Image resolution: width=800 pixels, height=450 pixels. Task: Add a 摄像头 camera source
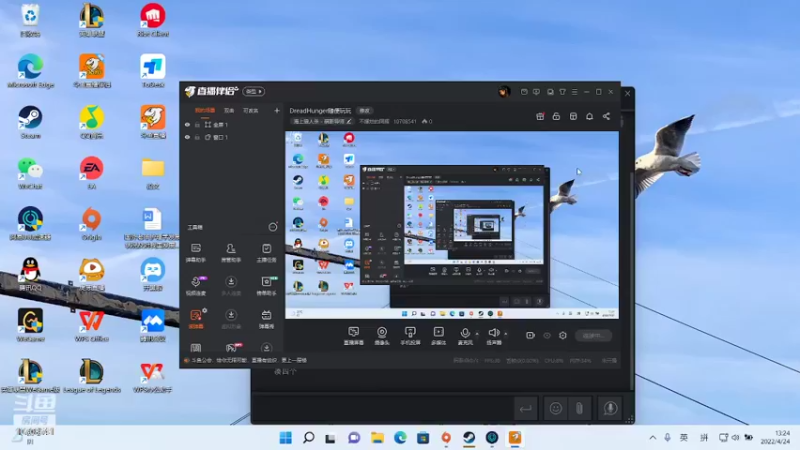pos(382,336)
